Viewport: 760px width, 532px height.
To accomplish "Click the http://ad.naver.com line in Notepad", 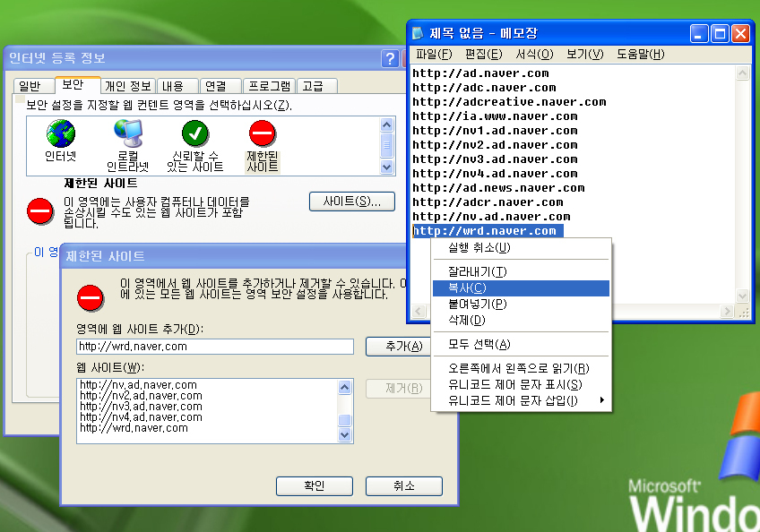I will (x=480, y=73).
